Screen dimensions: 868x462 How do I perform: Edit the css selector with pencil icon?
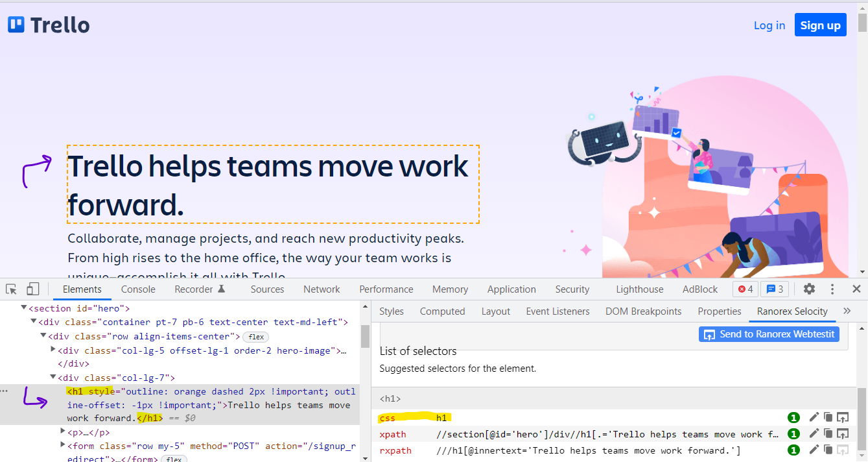click(x=814, y=417)
